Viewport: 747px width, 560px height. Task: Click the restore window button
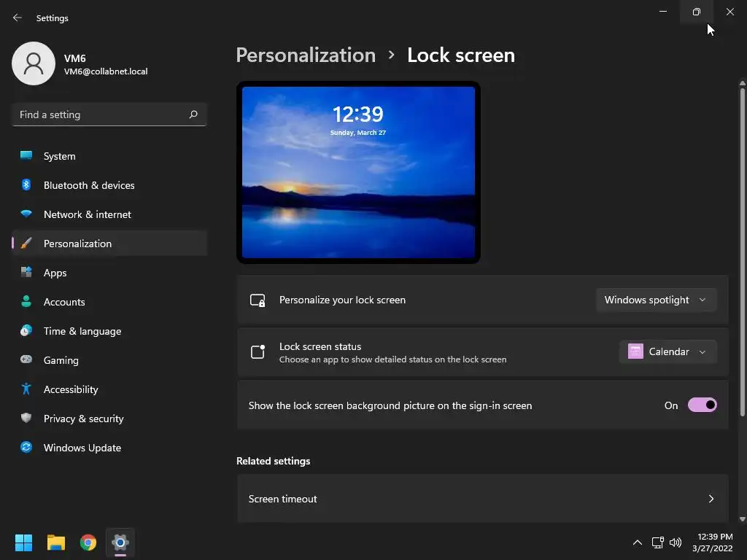(697, 12)
